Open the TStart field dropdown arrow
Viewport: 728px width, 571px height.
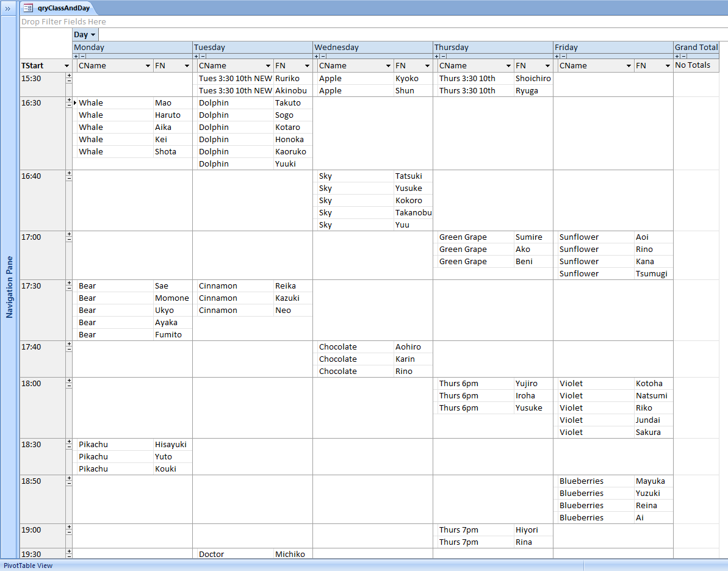[x=67, y=66]
